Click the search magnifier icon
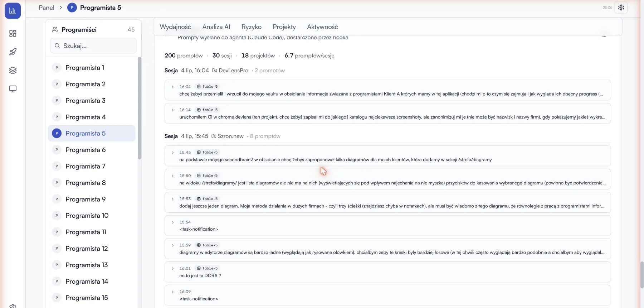644x308 pixels. [x=57, y=46]
